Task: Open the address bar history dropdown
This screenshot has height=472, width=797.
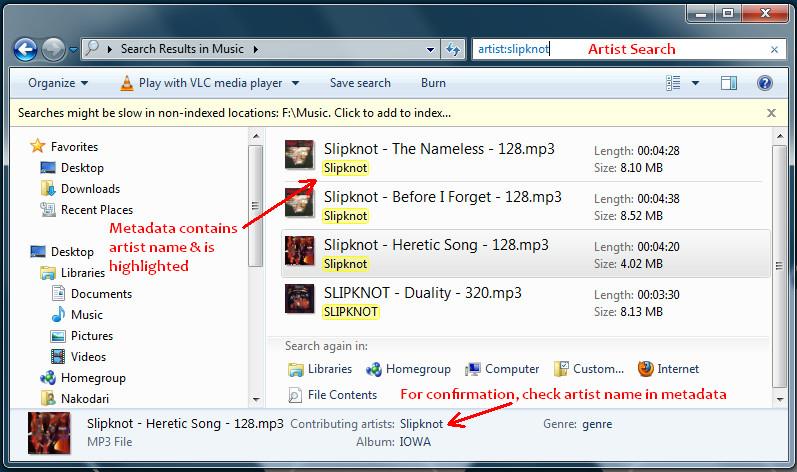Action: [x=431, y=49]
